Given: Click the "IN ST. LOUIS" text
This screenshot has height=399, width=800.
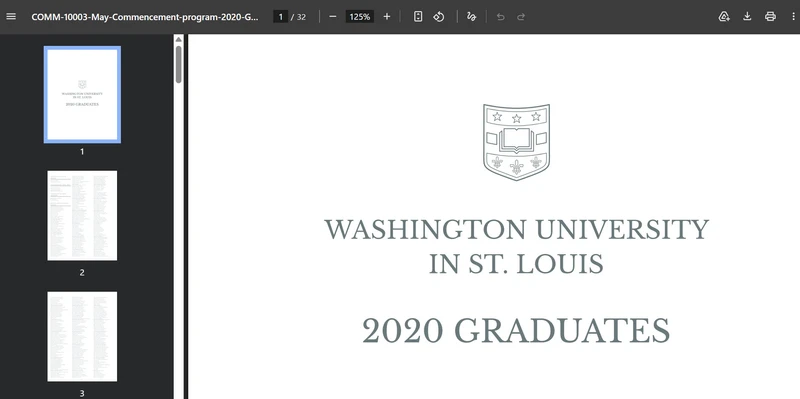Looking at the screenshot, I should coord(516,264).
